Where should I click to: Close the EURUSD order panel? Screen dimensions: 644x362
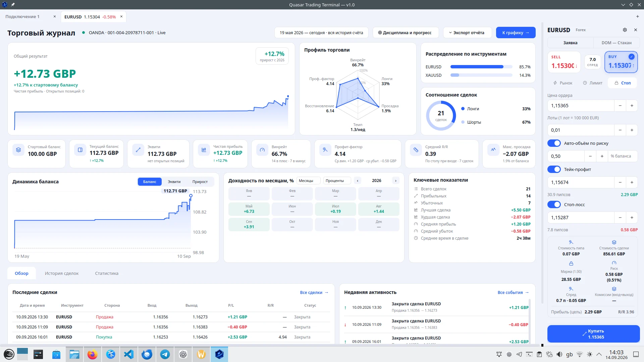pos(636,30)
